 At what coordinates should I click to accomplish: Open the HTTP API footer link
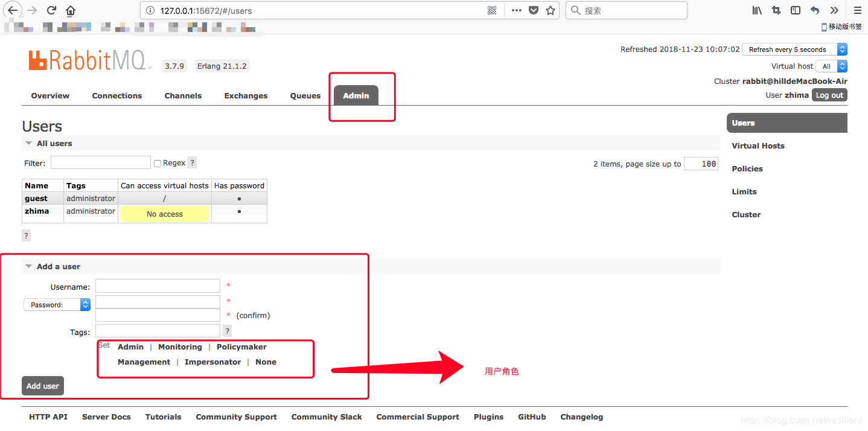coord(48,417)
